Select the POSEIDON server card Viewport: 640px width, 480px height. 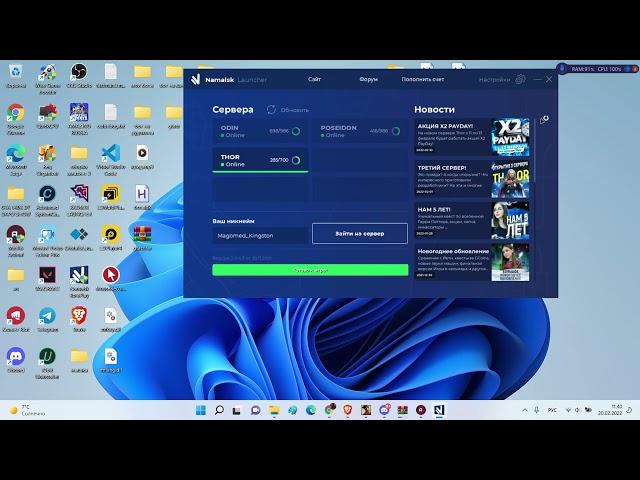pos(360,131)
